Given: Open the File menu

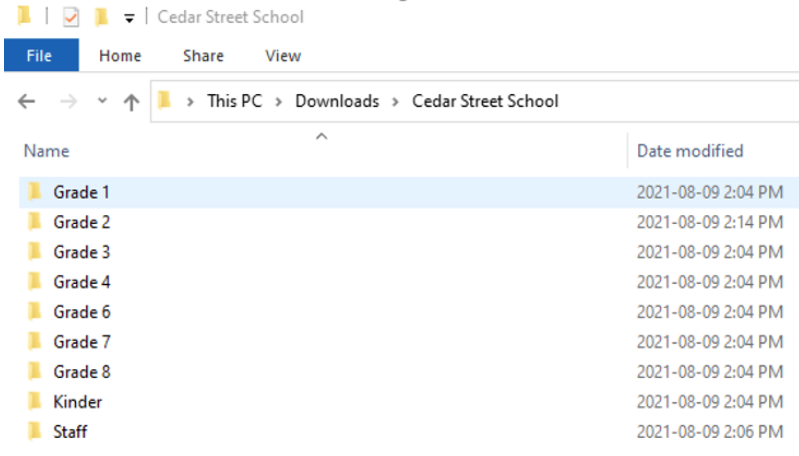Looking at the screenshot, I should point(39,56).
